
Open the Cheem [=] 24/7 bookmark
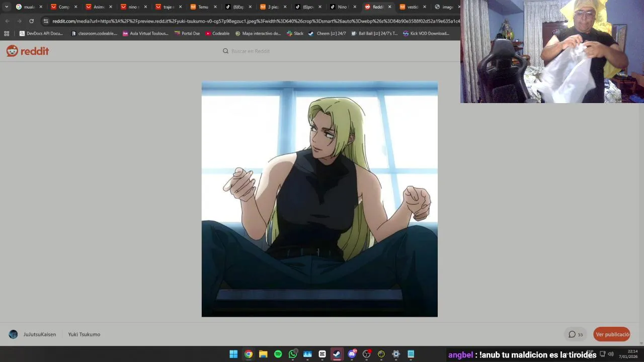[x=327, y=34]
